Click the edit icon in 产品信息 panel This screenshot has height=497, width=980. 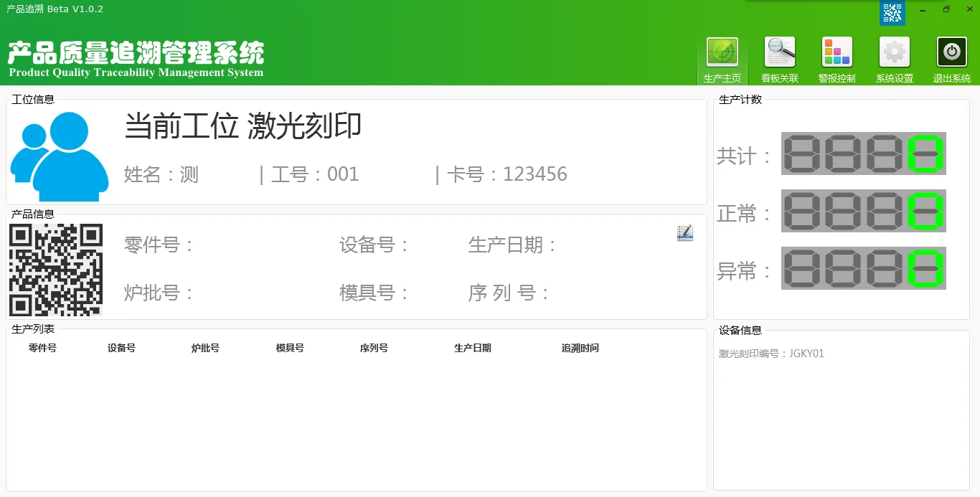click(x=684, y=233)
